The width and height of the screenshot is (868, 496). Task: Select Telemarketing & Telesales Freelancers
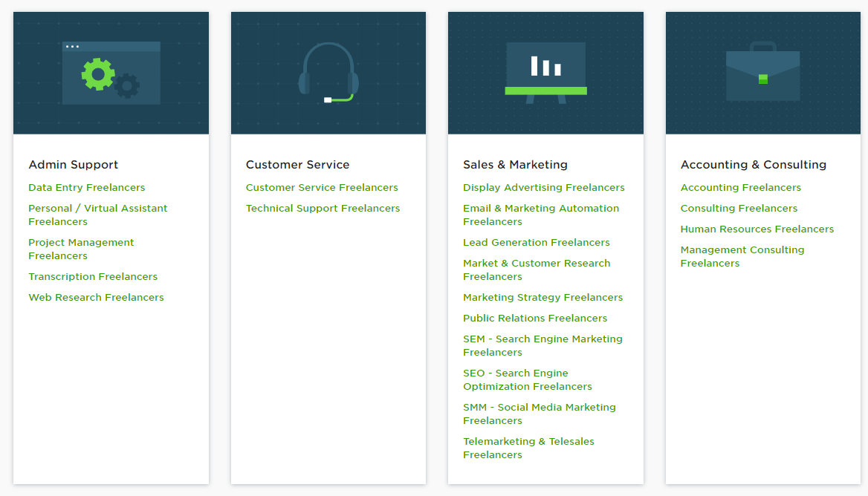click(528, 448)
